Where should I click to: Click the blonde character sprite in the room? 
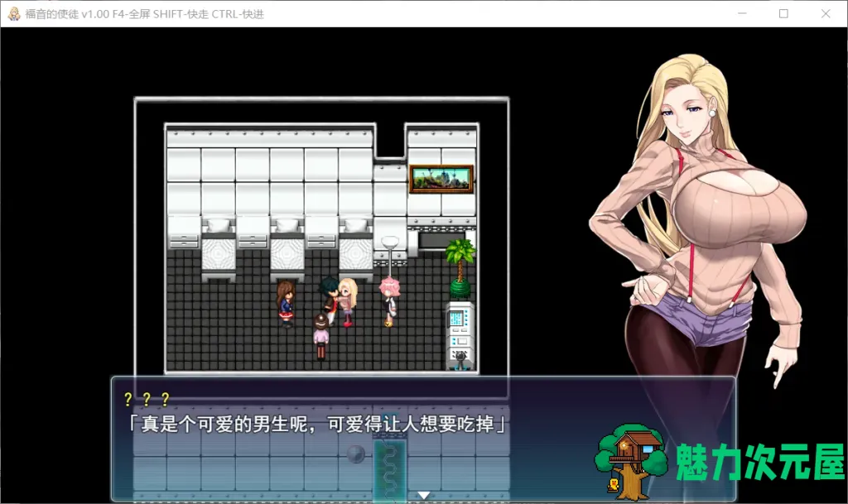pos(348,302)
